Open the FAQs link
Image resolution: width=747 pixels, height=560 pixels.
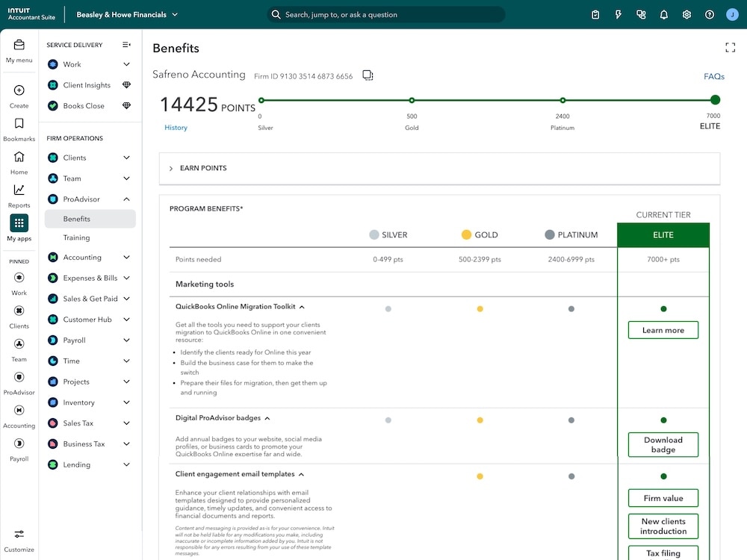[713, 76]
